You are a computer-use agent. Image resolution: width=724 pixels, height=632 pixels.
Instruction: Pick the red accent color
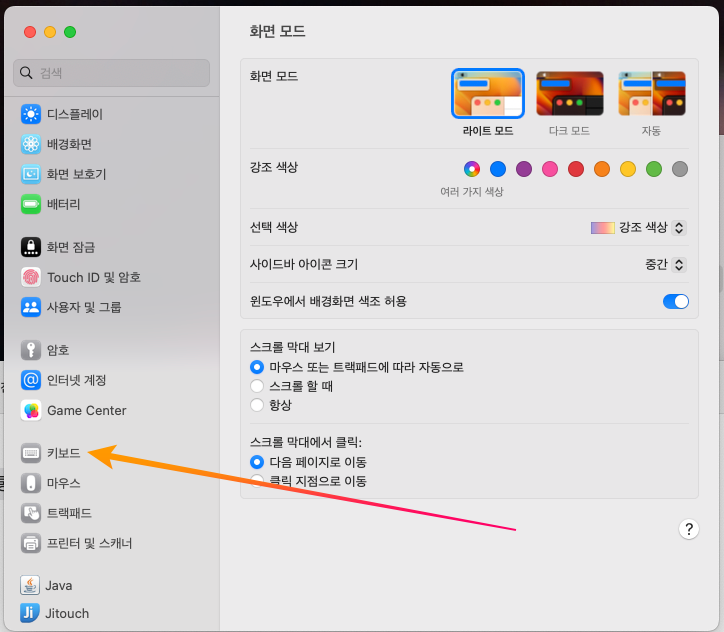(x=576, y=169)
